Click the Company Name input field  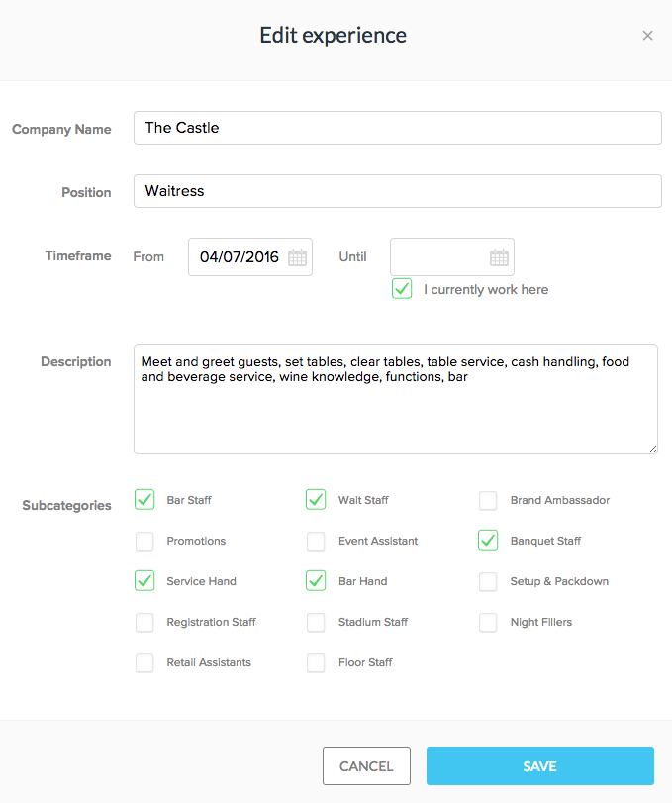tap(397, 128)
